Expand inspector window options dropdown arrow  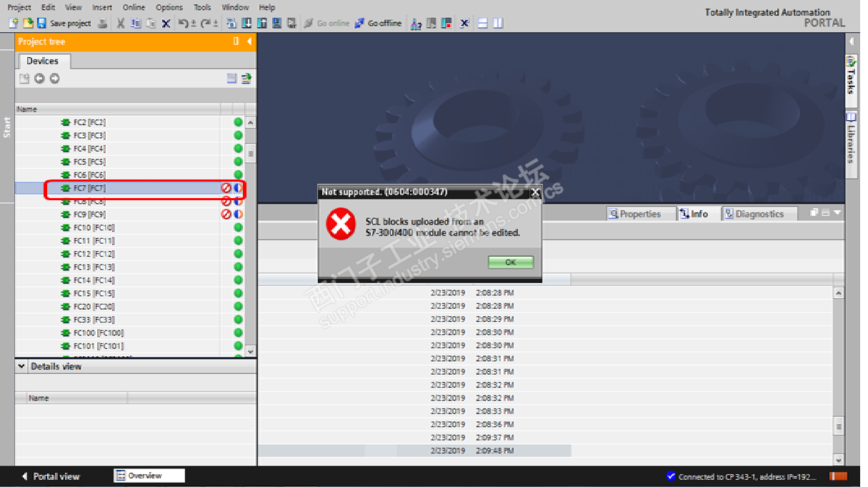click(x=837, y=213)
